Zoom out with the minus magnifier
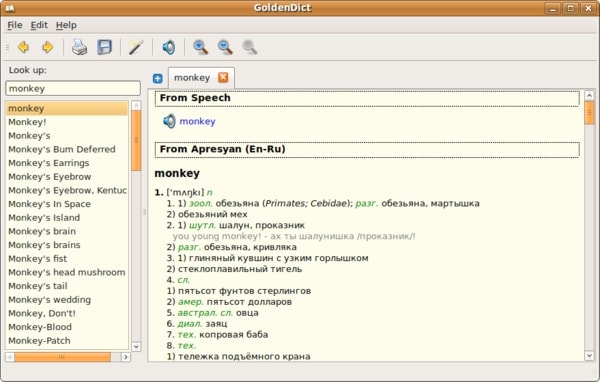Viewport: 600px width, 382px height. [225, 47]
